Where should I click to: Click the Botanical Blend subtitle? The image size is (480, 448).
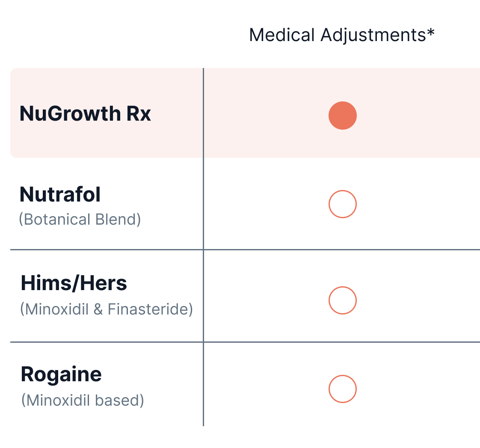point(80,219)
